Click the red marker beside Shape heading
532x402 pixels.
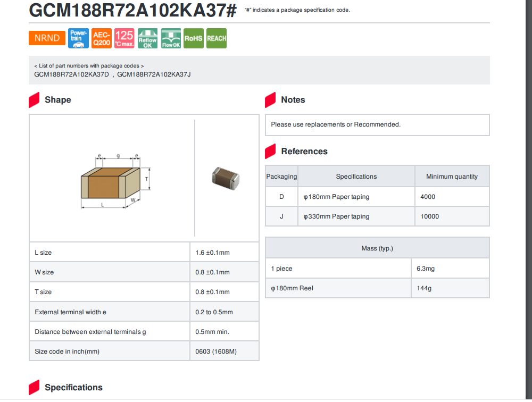pos(34,100)
